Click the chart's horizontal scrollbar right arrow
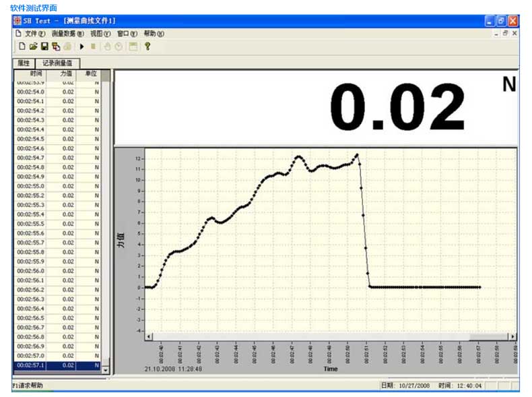532x397 pixels. [x=514, y=336]
